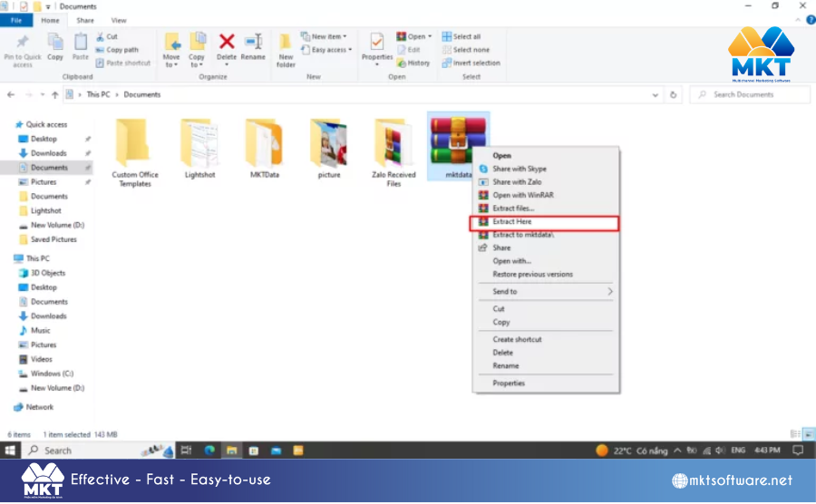
Task: Choose Extract Here in context menu
Action: [x=544, y=223]
